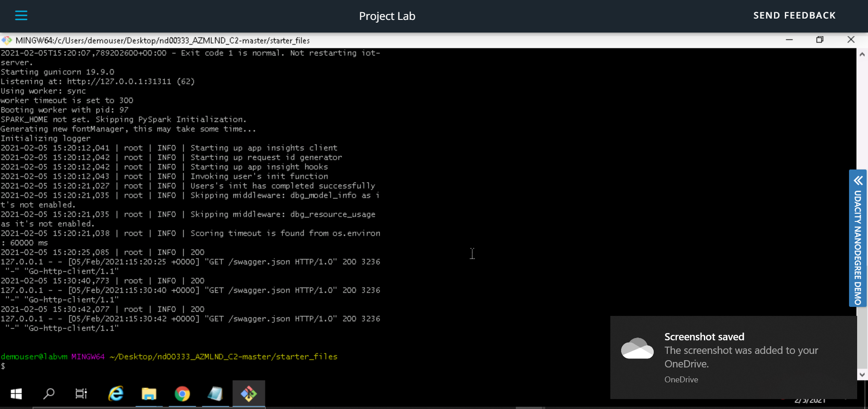868x409 pixels.
Task: Open the Windows Start menu
Action: (16, 394)
